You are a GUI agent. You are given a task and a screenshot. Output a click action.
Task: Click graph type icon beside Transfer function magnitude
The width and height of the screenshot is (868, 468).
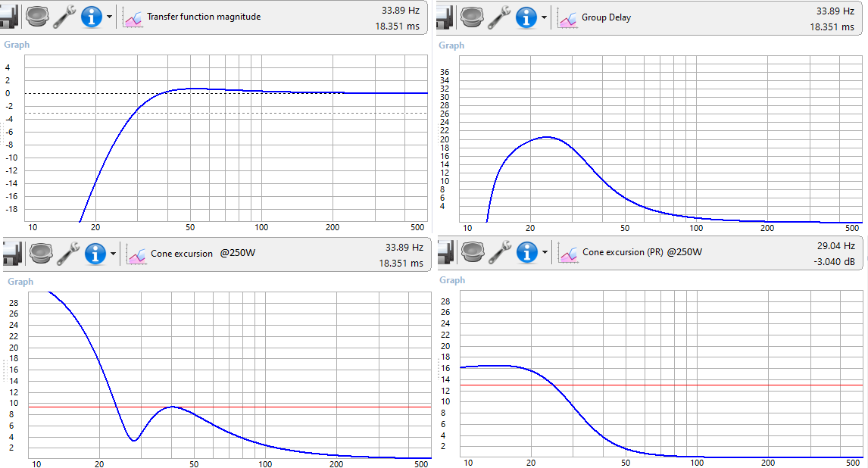pyautogui.click(x=133, y=18)
